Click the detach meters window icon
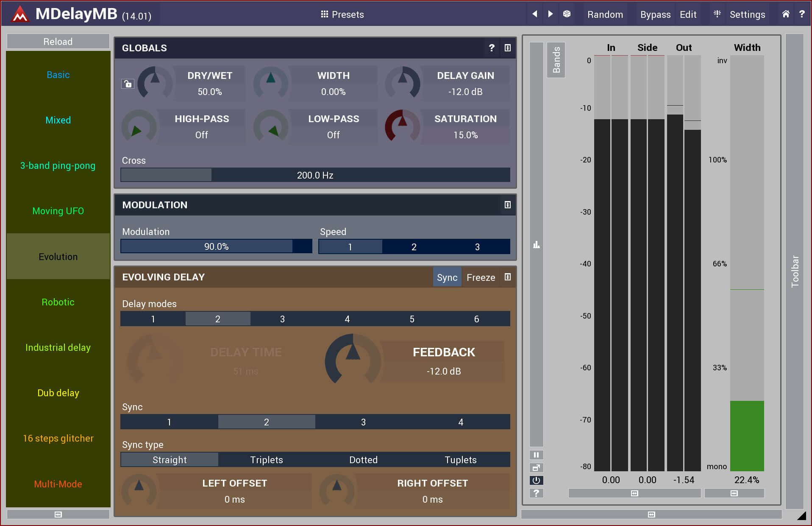 pos(537,467)
